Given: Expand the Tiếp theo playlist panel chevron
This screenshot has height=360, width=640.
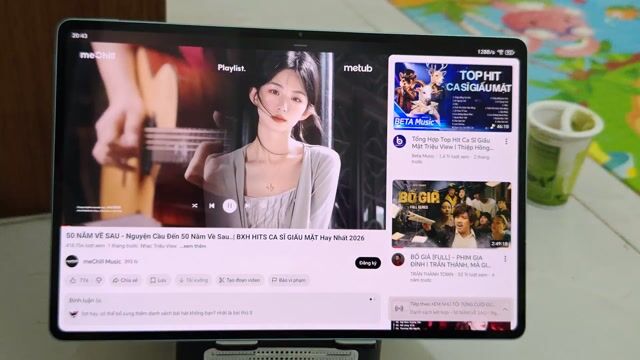Looking at the screenshot, I should [x=505, y=309].
